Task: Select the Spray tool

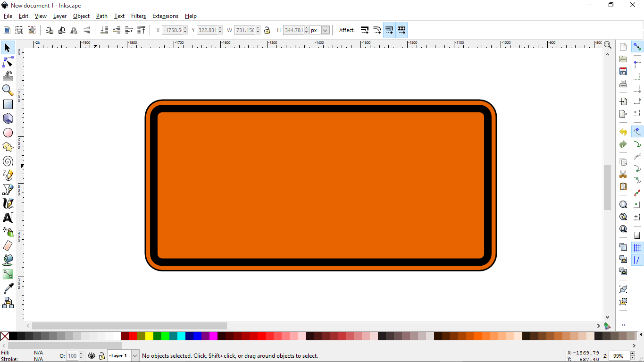Action: (8, 232)
